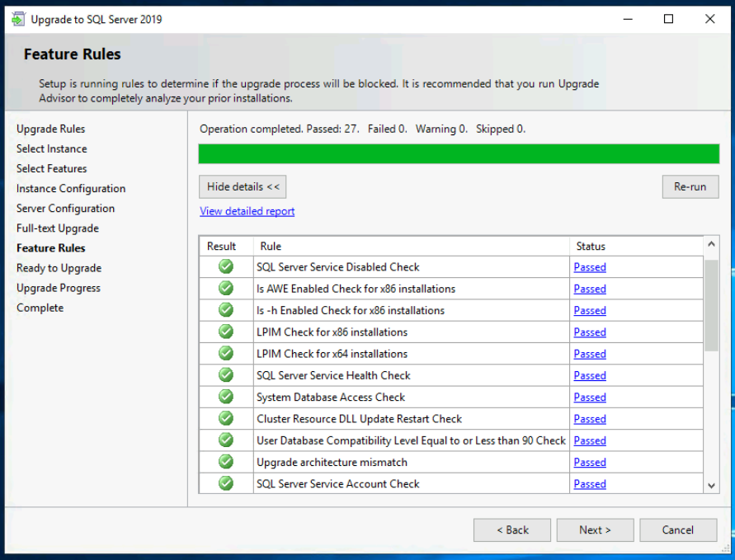Click green check icon for User Database Compatibility Level row
Image resolution: width=735 pixels, height=560 pixels.
tap(226, 440)
